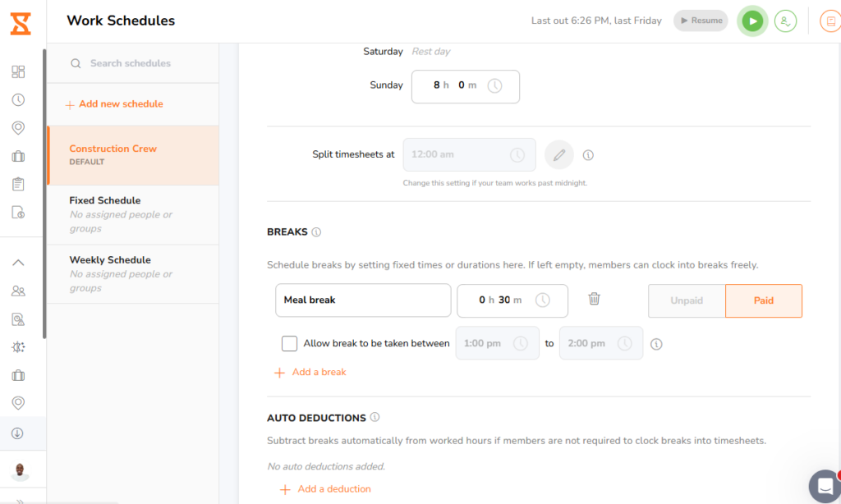Open the clock timesheets icon in sidebar

pyautogui.click(x=18, y=99)
